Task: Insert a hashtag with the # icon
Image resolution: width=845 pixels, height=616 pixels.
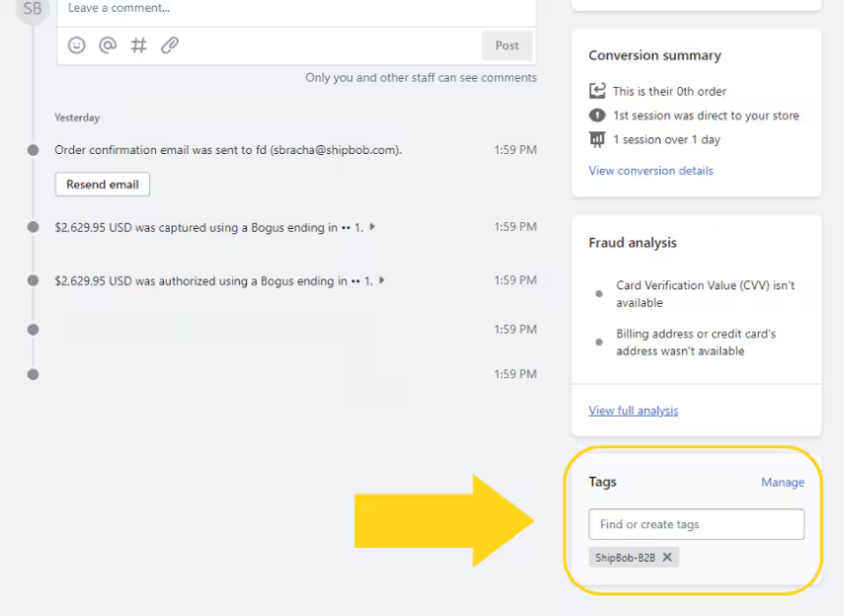Action: point(138,45)
